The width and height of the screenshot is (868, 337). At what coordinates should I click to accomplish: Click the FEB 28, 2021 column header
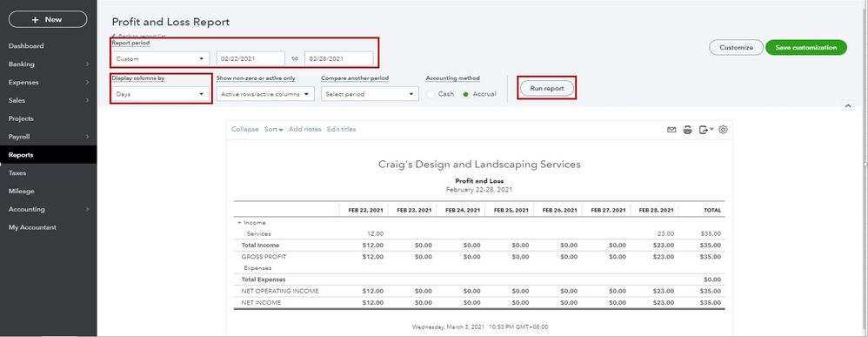click(657, 211)
